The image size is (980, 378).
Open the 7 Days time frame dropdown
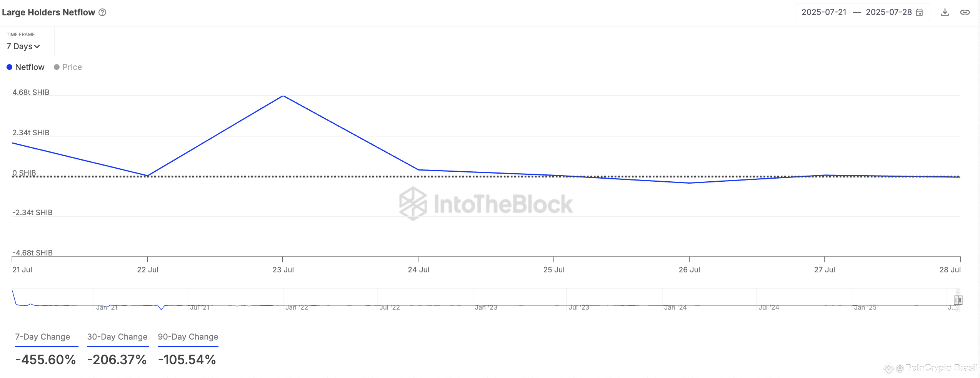[23, 46]
